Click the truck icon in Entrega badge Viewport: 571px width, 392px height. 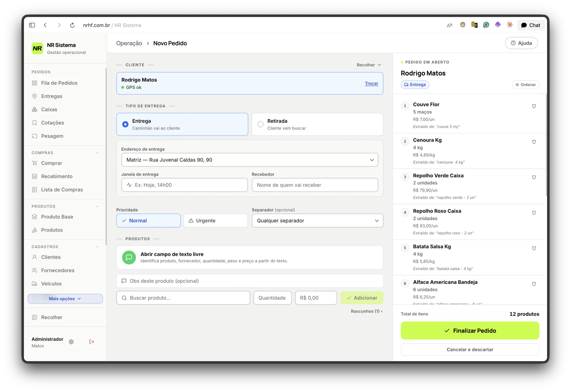click(406, 85)
